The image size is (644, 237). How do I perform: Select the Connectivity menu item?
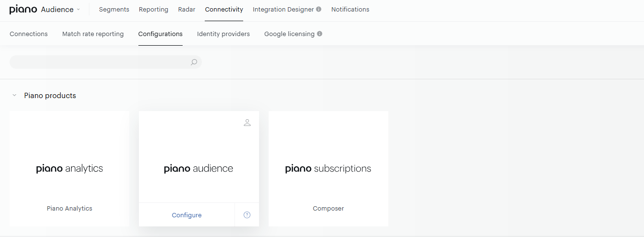pos(224,10)
